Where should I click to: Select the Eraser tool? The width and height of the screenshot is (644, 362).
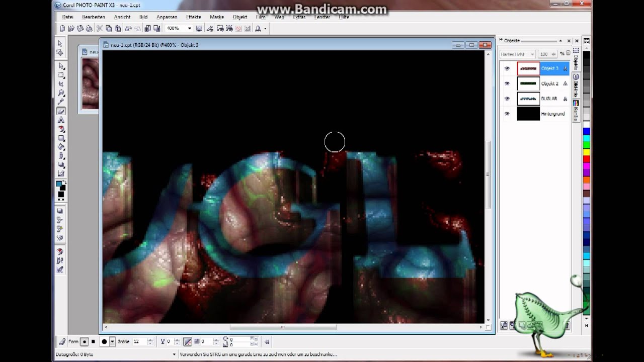(x=61, y=111)
